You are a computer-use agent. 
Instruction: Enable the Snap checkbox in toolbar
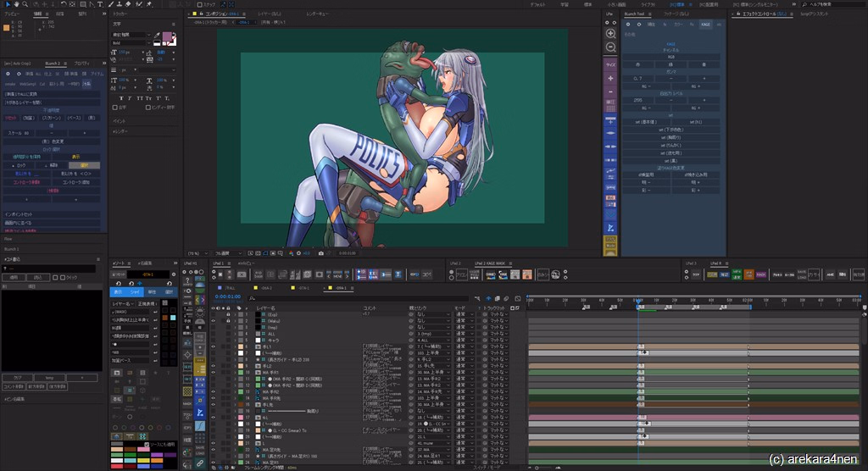pyautogui.click(x=200, y=4)
